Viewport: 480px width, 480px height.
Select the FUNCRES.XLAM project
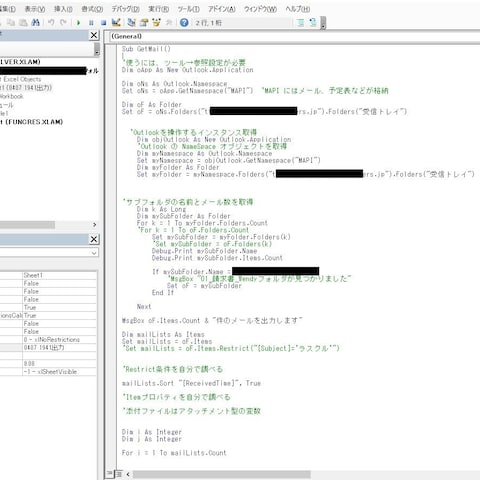point(32,122)
